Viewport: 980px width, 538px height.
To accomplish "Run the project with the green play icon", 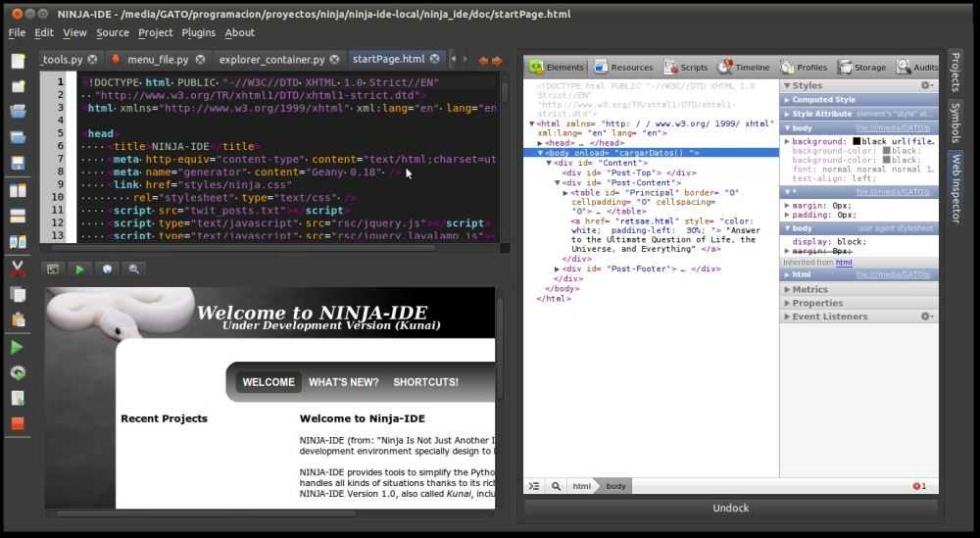I will click(x=18, y=347).
